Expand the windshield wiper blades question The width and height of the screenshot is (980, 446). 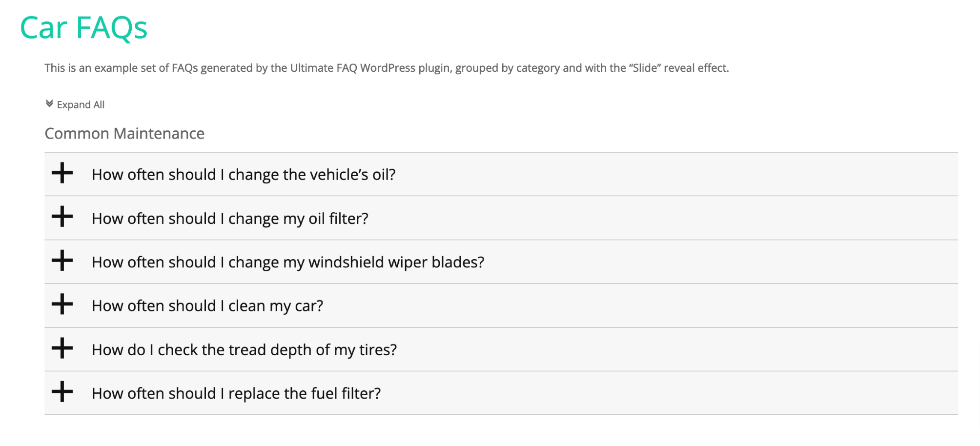point(288,262)
